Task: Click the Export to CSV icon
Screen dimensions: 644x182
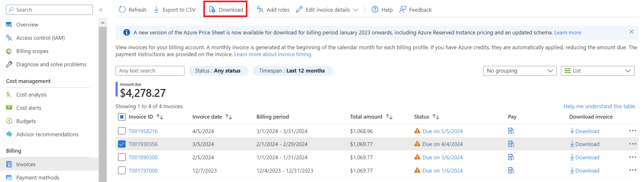Action: tap(156, 10)
